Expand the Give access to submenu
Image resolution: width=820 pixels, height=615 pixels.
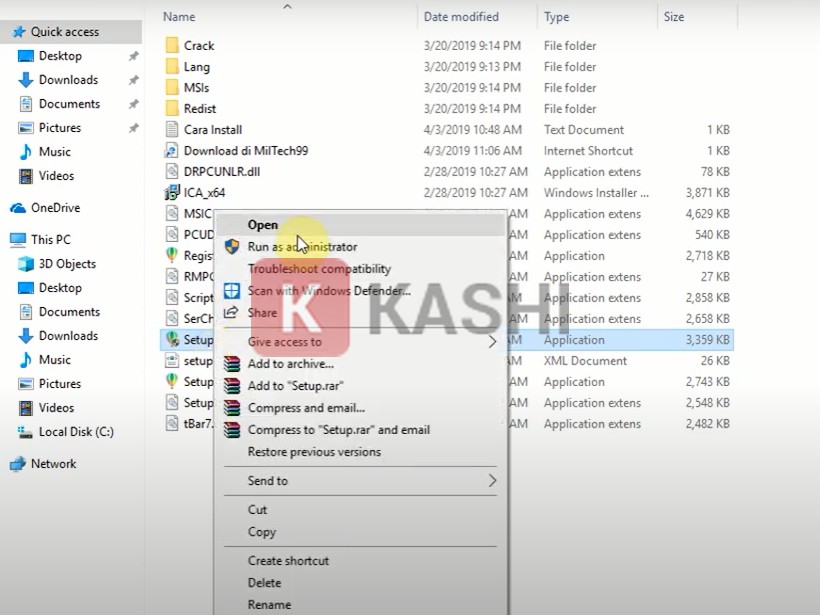[492, 342]
